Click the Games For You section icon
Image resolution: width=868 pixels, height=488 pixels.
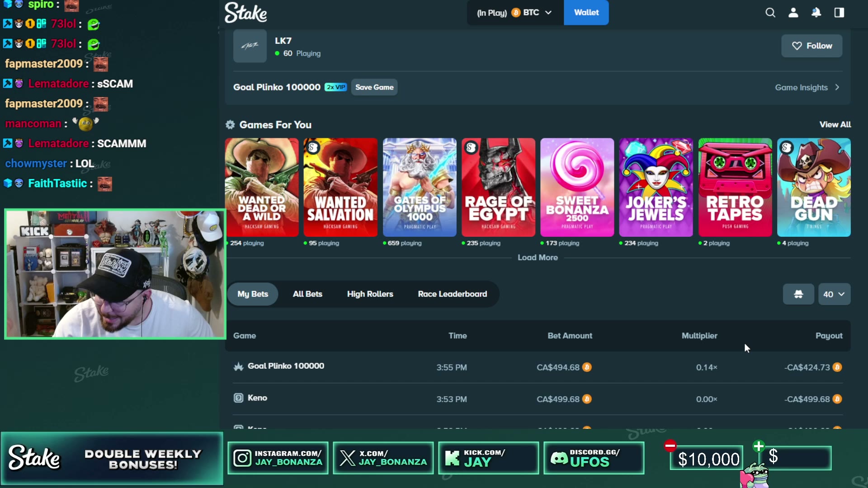pos(230,125)
